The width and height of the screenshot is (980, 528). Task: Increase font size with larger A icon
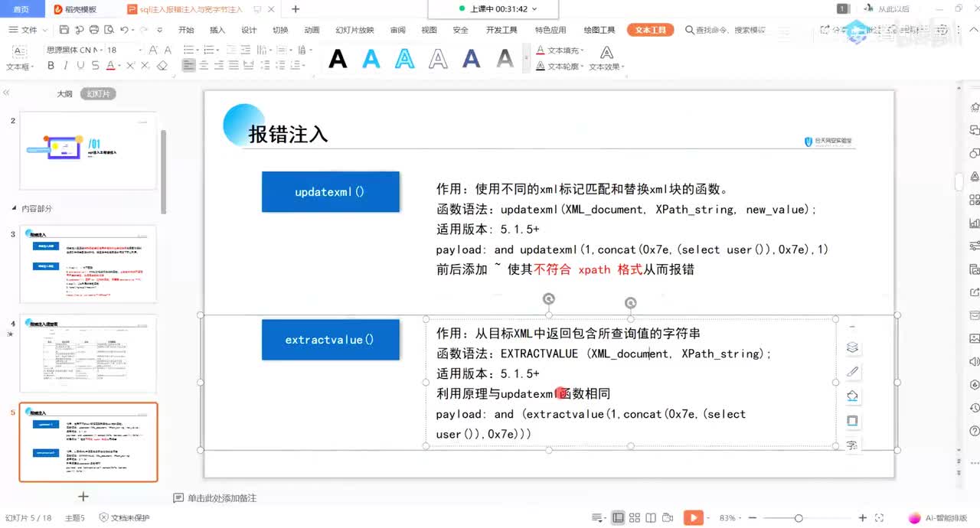[153, 50]
